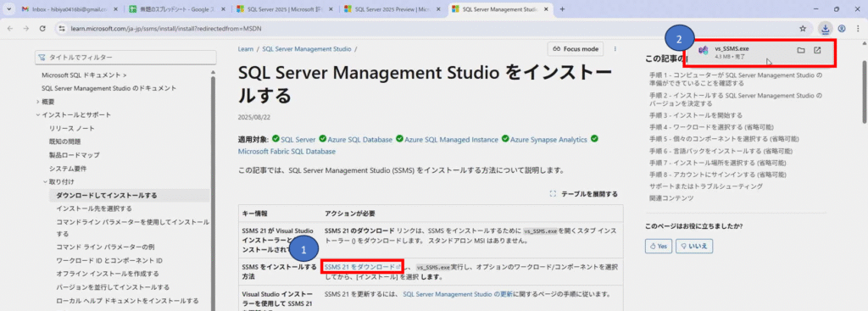Go back to the previous page
Image resolution: width=868 pixels, height=311 pixels.
(x=10, y=28)
